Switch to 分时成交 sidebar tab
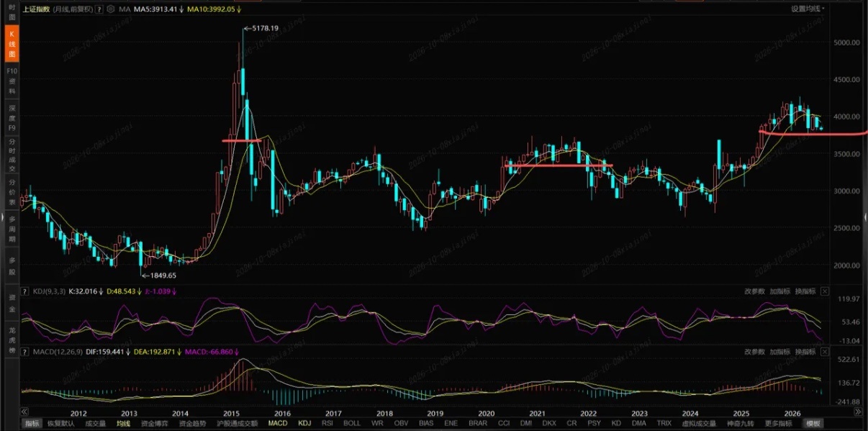The image size is (868, 431). click(12, 155)
